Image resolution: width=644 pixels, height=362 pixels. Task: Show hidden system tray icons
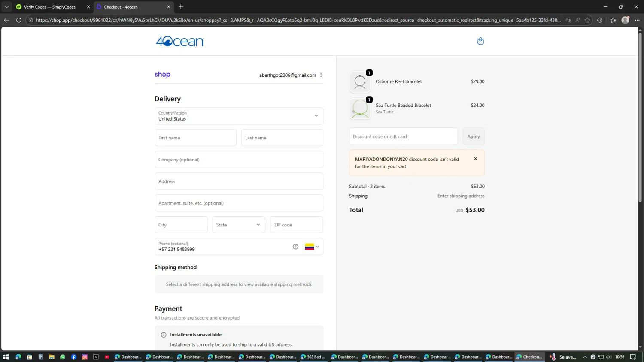coord(585,357)
